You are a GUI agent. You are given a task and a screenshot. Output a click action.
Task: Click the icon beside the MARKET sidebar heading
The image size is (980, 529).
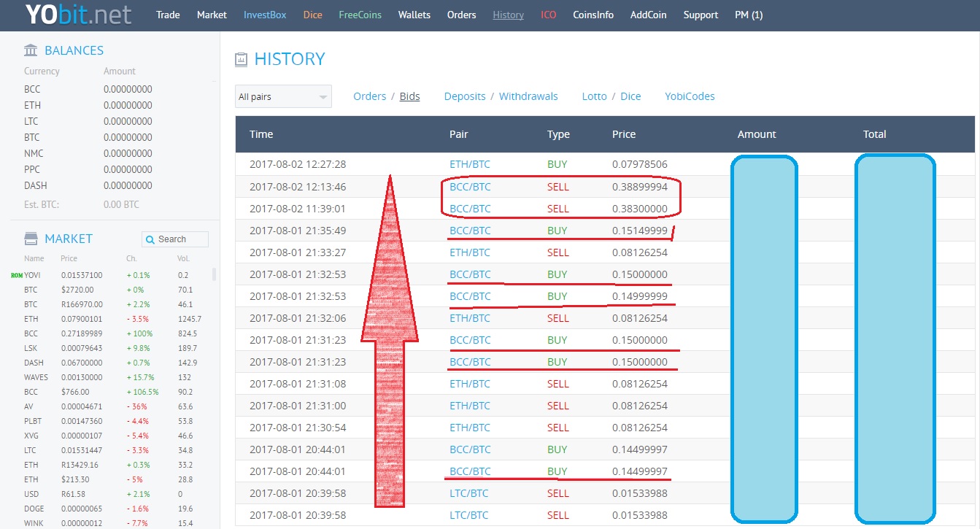(x=31, y=239)
